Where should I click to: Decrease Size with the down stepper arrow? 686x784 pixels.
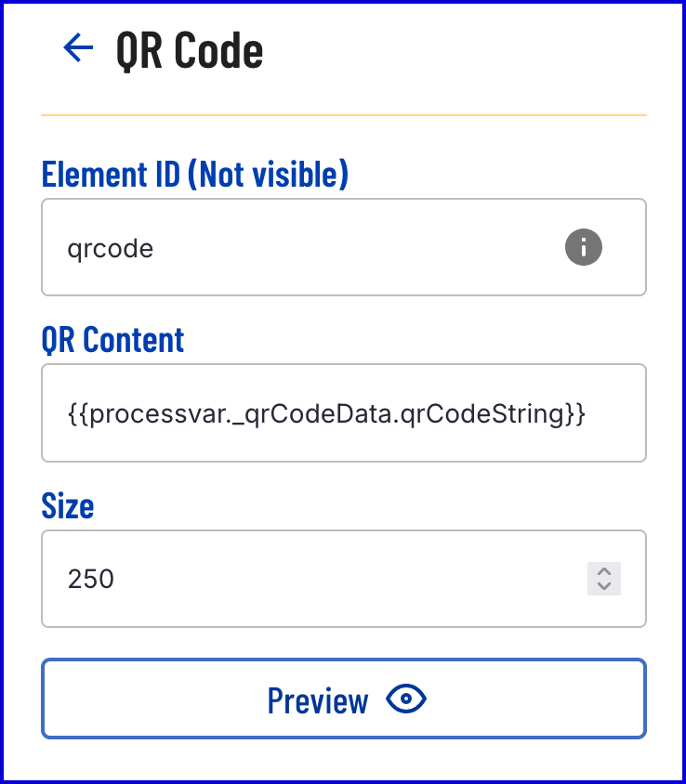click(x=604, y=586)
